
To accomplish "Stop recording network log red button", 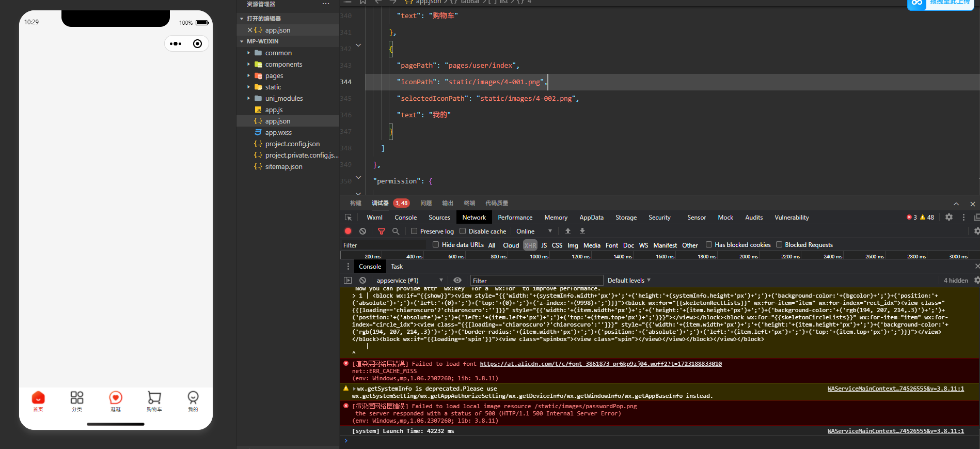I will pyautogui.click(x=348, y=231).
